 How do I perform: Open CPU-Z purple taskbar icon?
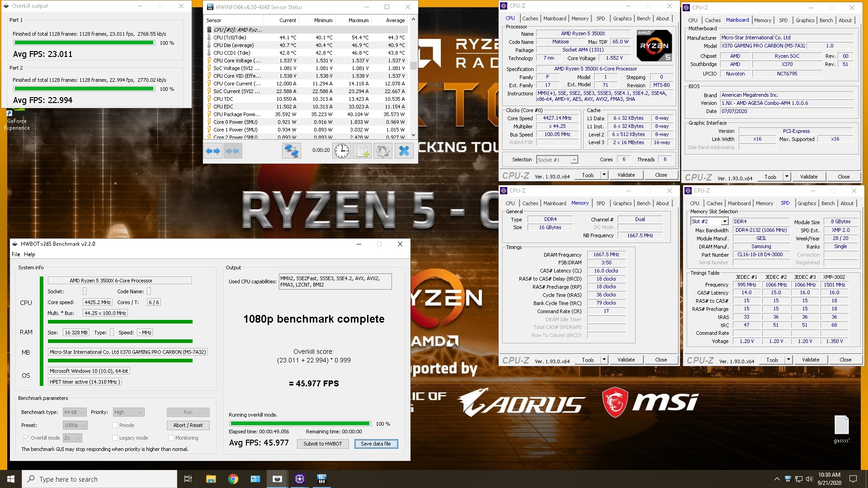click(300, 479)
